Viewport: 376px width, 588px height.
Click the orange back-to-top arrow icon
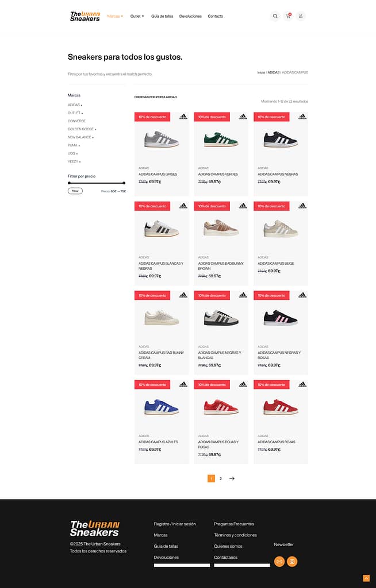click(366, 578)
